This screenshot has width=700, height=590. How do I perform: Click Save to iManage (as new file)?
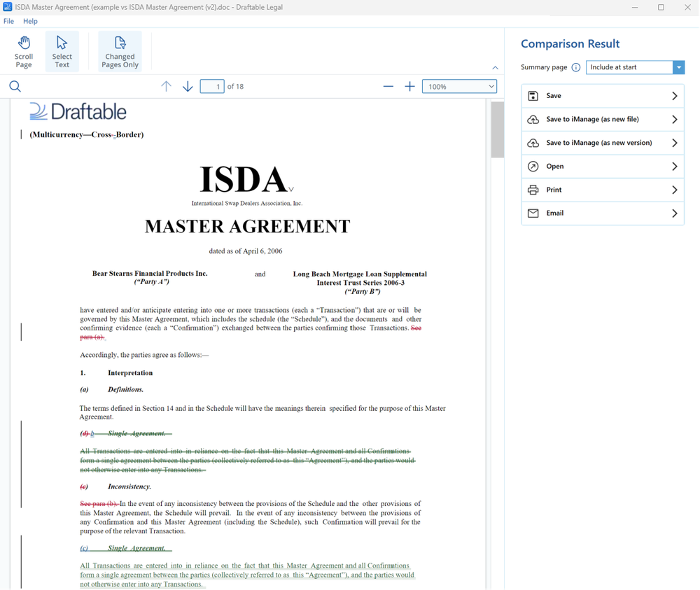603,120
